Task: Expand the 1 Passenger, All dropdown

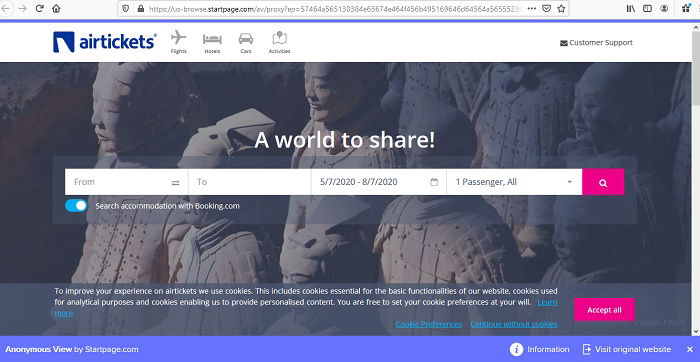Action: tap(514, 182)
